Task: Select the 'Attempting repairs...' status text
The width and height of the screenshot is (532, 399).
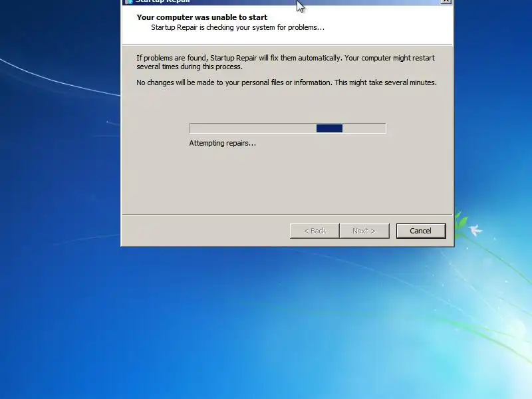Action: pyautogui.click(x=223, y=143)
